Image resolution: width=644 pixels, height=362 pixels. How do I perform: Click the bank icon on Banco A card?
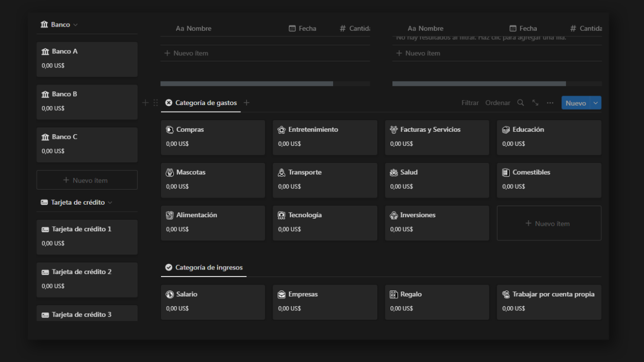click(45, 51)
